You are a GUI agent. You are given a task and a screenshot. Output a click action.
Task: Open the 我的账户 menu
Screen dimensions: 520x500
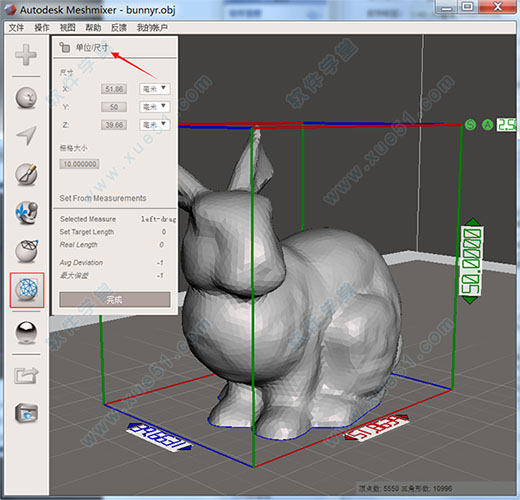152,28
